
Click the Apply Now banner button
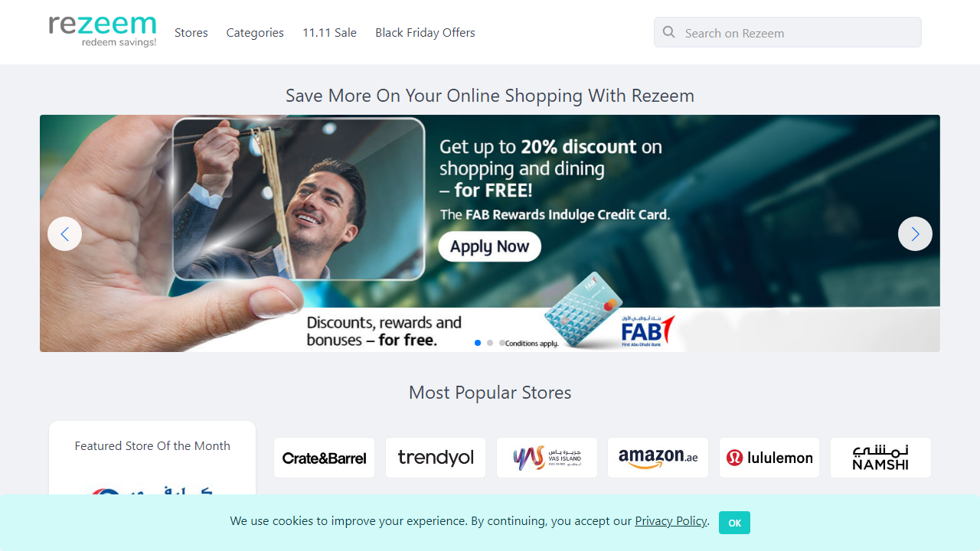coord(490,246)
